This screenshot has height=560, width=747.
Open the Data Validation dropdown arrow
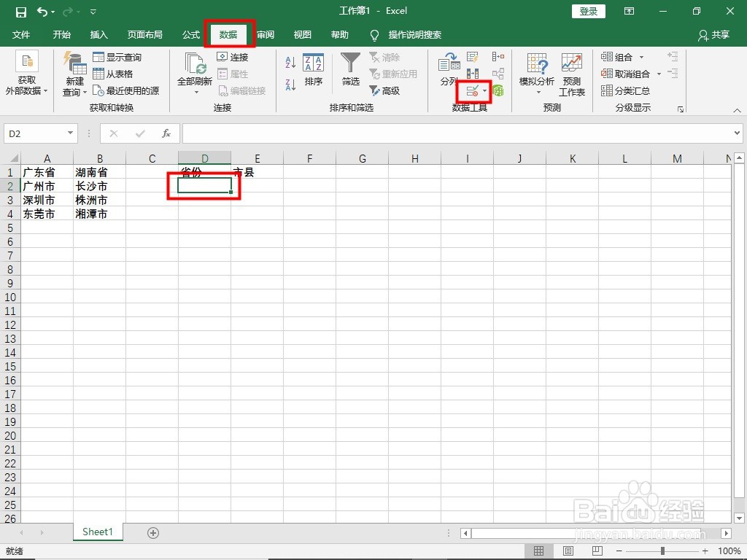tap(484, 90)
